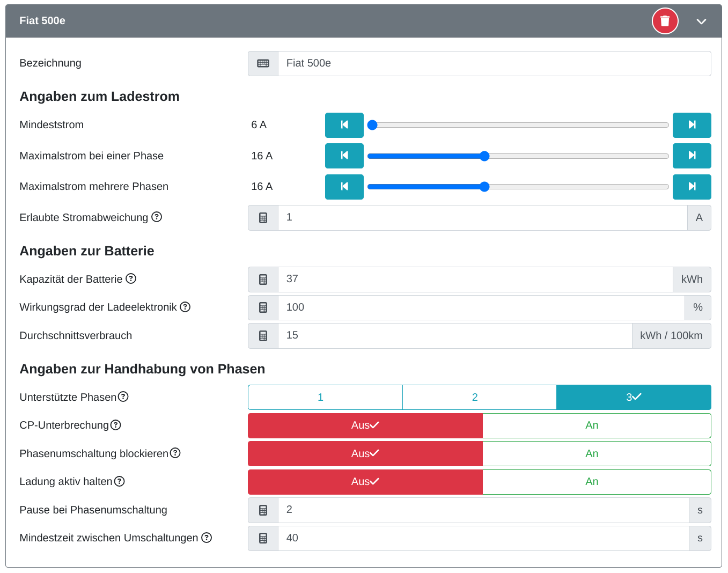This screenshot has width=728, height=573.
Task: Choose 3 supported phases option
Action: 634,397
